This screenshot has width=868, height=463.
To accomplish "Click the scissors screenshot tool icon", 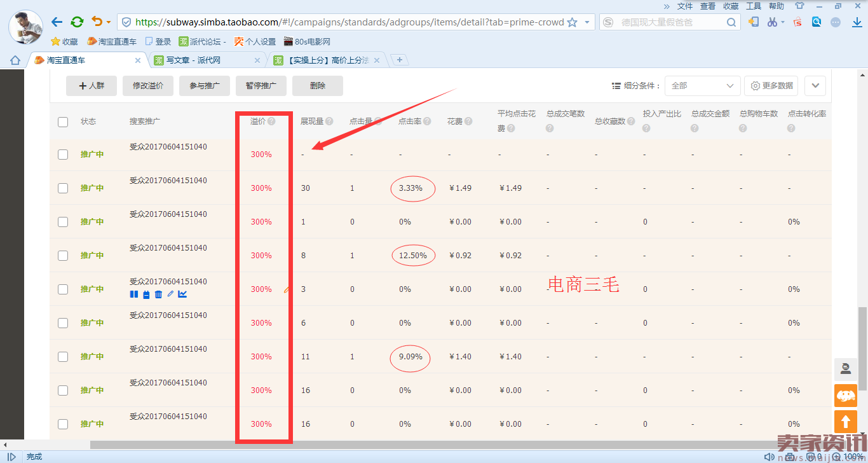I will (772, 22).
